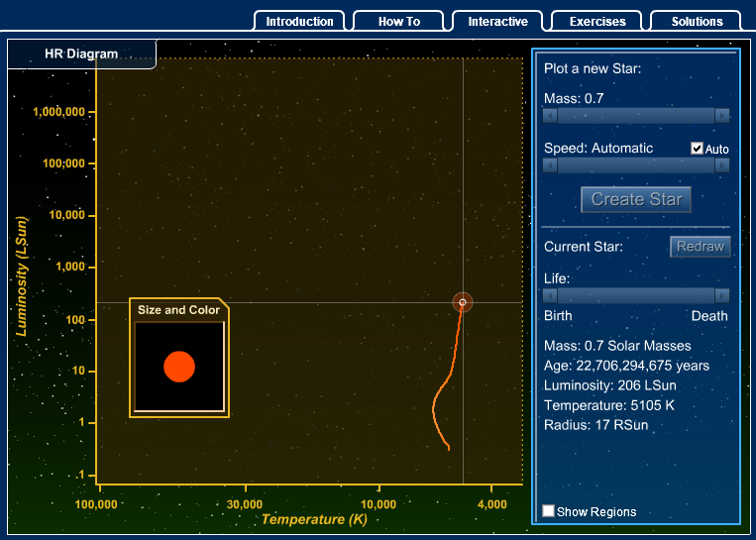
Task: Click the HR Diagram panel tab
Action: point(81,54)
